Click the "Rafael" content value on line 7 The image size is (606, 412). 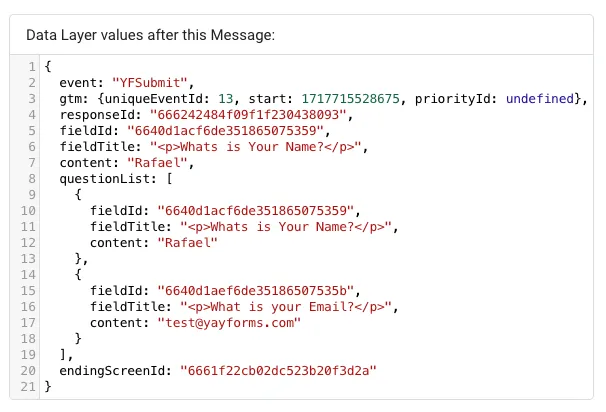(x=156, y=162)
